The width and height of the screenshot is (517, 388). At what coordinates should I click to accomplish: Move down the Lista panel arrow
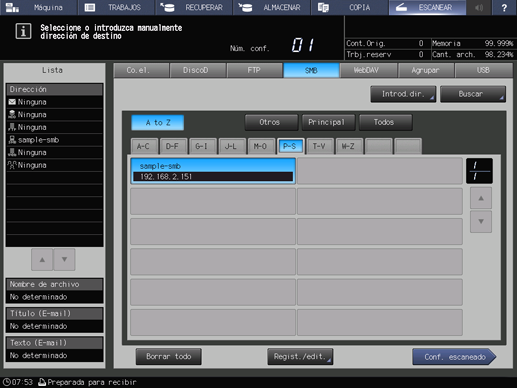point(64,259)
